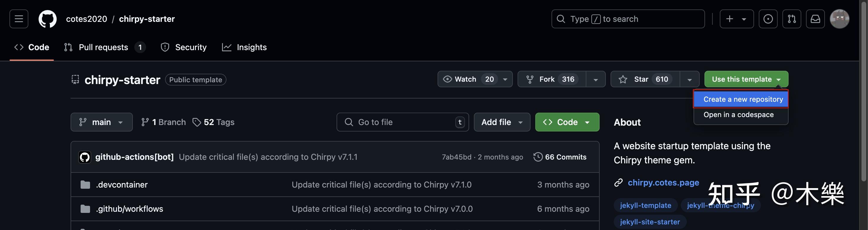This screenshot has width=868, height=230.
Task: Click the magnifier icon in the search bar
Action: [561, 19]
